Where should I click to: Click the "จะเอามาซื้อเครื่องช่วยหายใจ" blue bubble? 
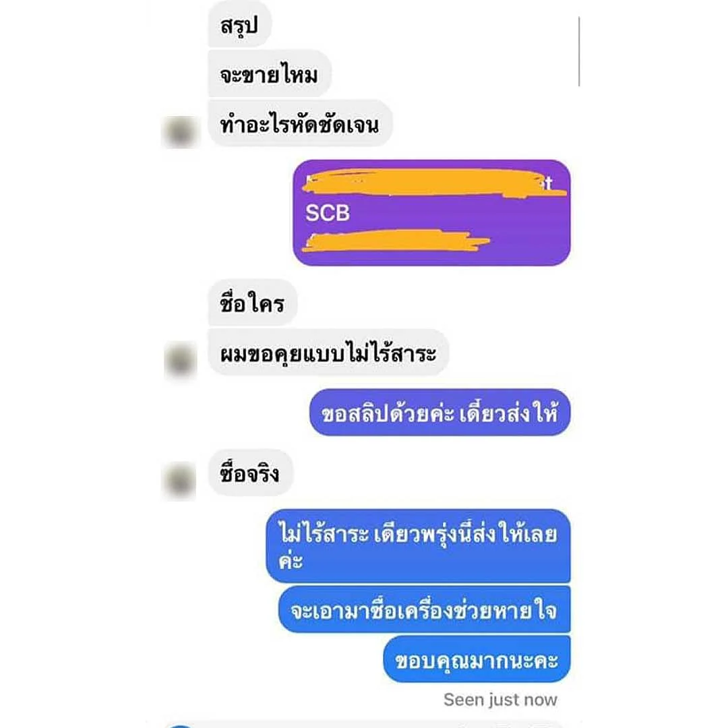pyautogui.click(x=425, y=609)
